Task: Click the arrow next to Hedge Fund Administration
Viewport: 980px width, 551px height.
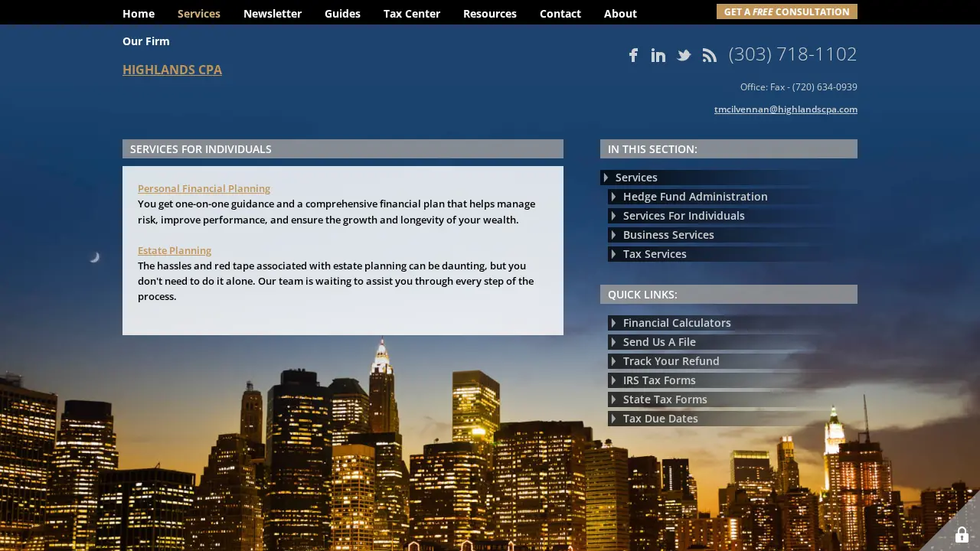Action: [x=613, y=197]
